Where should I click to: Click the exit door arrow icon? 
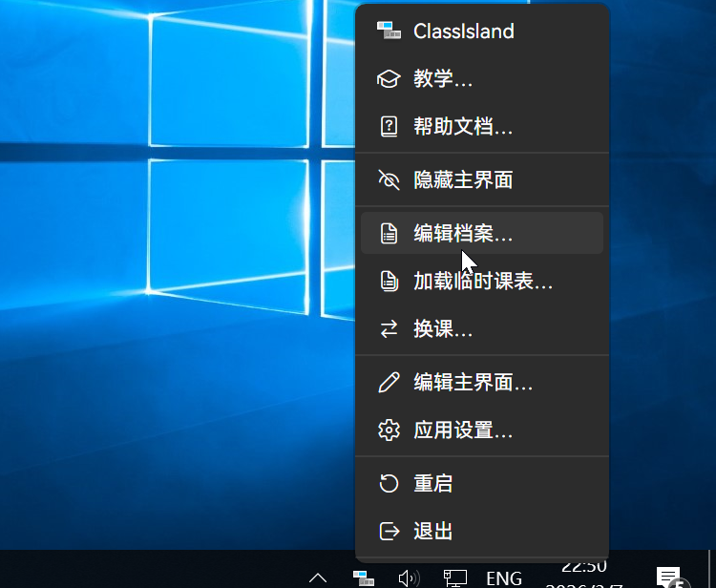coord(390,531)
